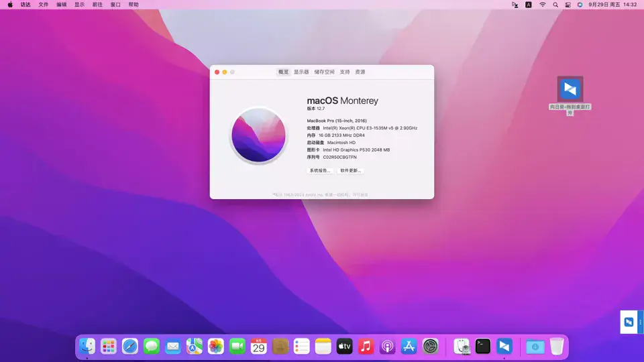Activate Siri from the menu bar
Viewport: 644px width, 362px height.
(x=580, y=5)
